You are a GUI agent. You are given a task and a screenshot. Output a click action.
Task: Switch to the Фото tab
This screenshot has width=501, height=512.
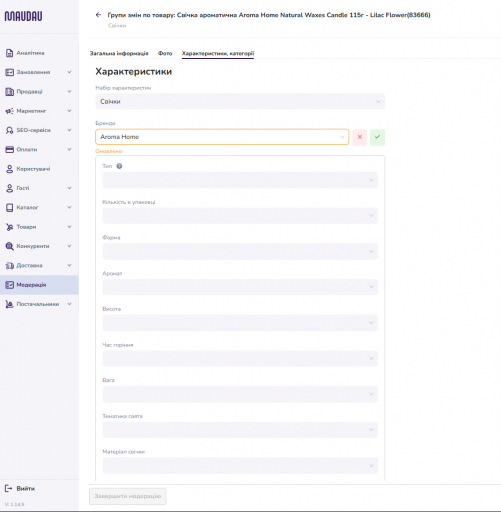pyautogui.click(x=165, y=53)
